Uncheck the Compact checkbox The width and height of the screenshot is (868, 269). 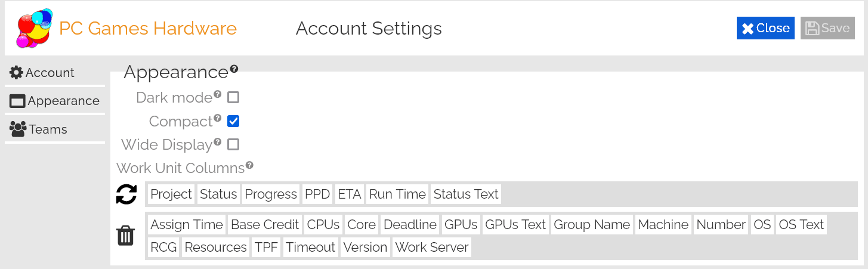click(x=233, y=121)
